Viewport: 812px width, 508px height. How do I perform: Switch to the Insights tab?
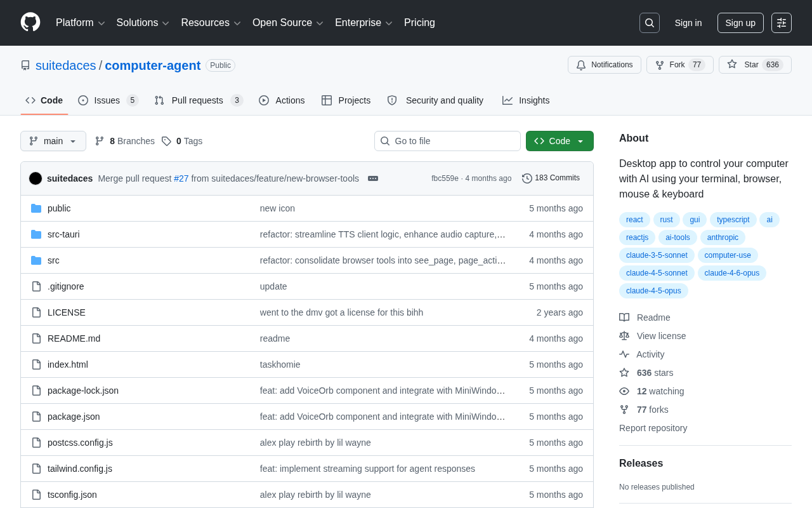point(526,100)
